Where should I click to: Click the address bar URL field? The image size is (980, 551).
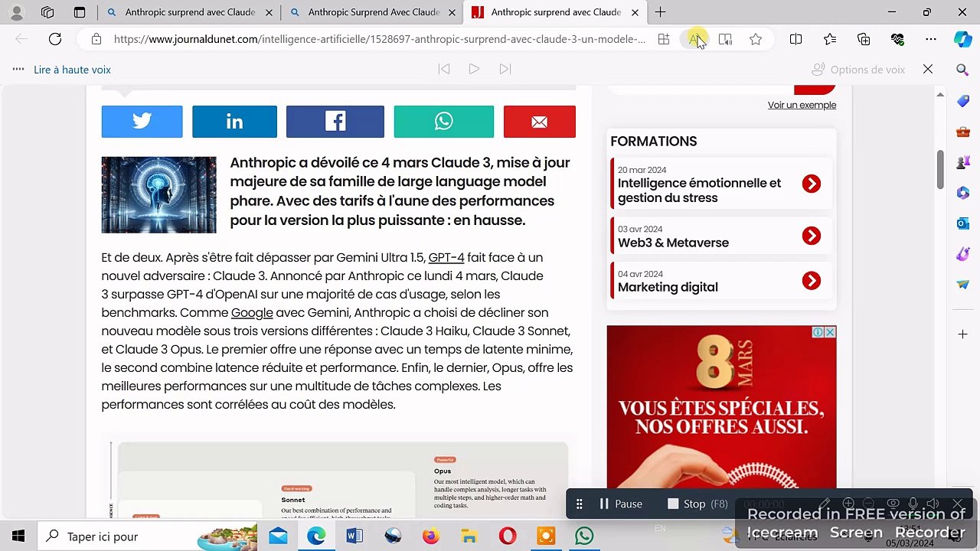[380, 39]
